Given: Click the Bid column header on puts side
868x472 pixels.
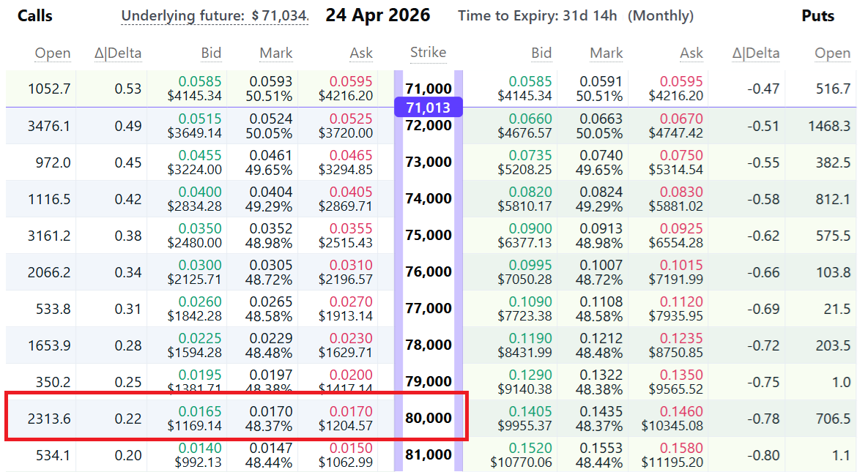Looking at the screenshot, I should [541, 53].
